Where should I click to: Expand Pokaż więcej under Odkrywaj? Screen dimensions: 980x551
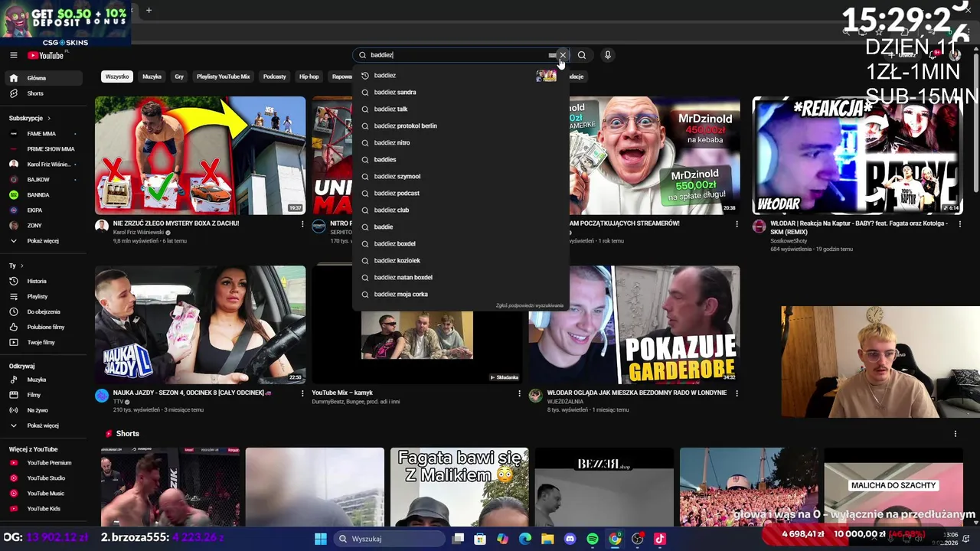point(44,425)
